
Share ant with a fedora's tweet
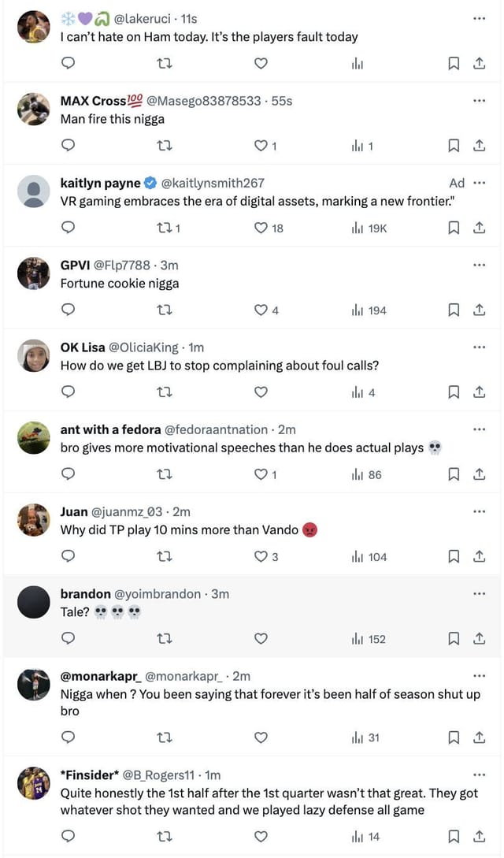coord(479,474)
